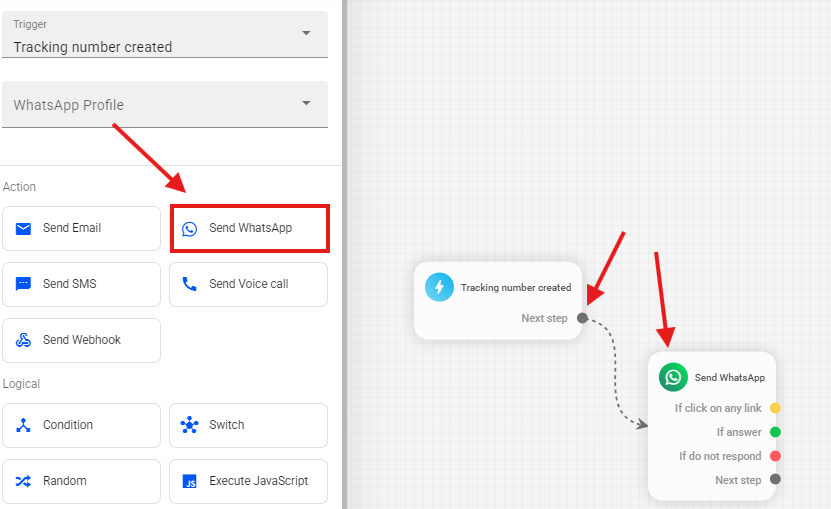The image size is (831, 509).
Task: Click yellow 'If click on any link' connector
Action: (x=775, y=408)
